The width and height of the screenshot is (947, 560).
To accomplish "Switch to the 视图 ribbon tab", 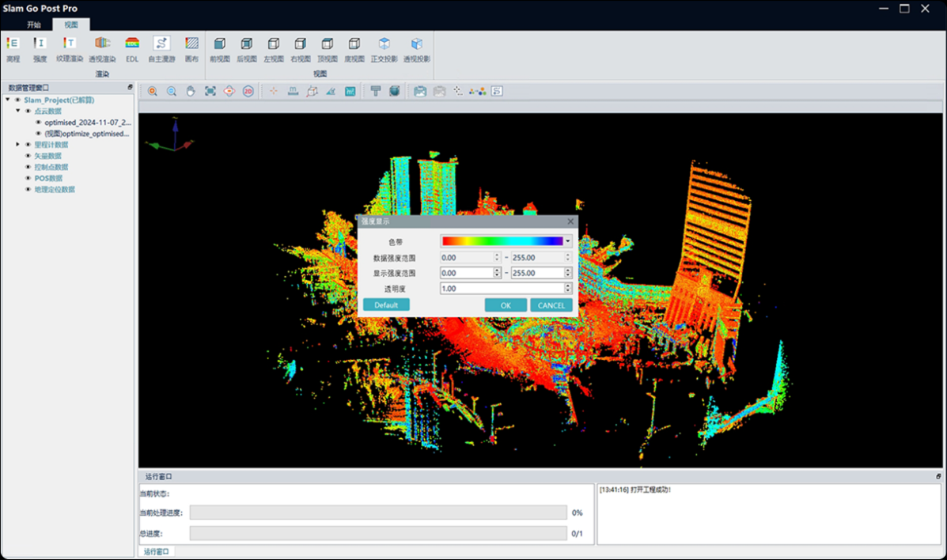I will [x=71, y=25].
